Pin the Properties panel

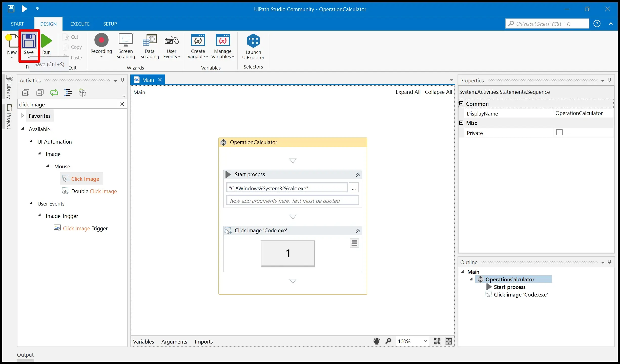point(610,80)
